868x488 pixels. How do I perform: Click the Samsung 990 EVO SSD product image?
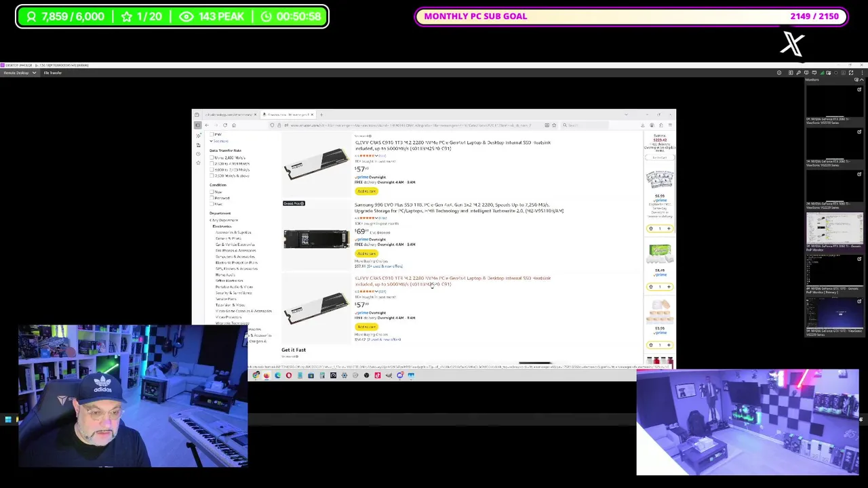click(316, 239)
